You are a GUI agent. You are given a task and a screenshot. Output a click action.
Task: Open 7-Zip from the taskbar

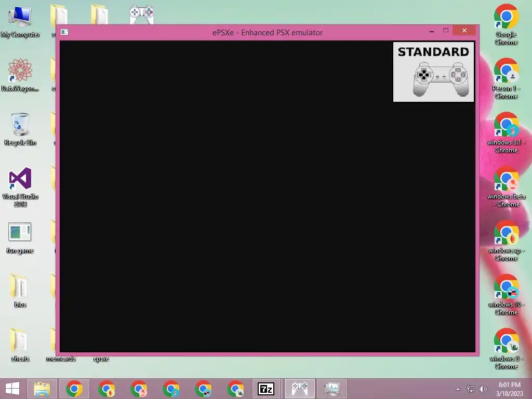click(267, 389)
